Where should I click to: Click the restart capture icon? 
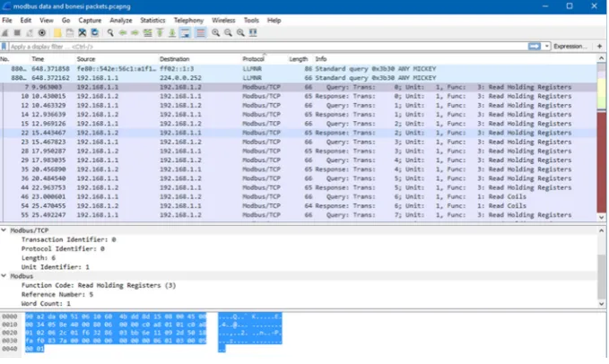tap(30, 33)
